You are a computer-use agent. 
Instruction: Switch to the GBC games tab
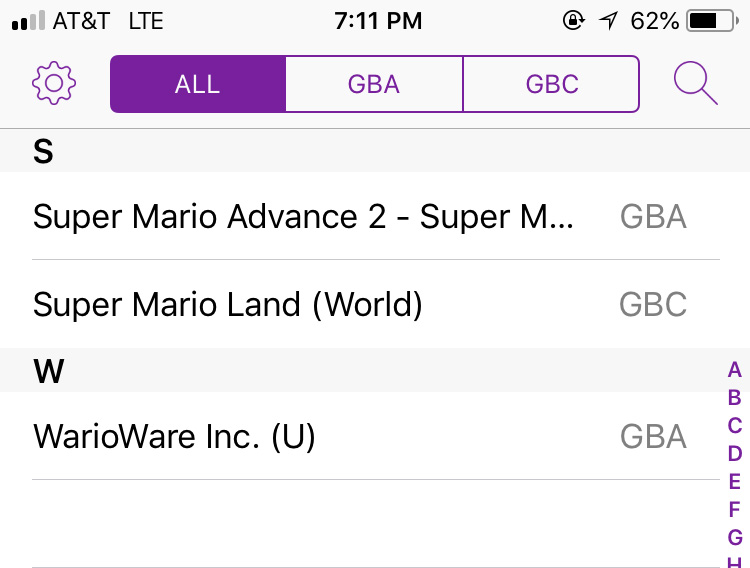(552, 84)
